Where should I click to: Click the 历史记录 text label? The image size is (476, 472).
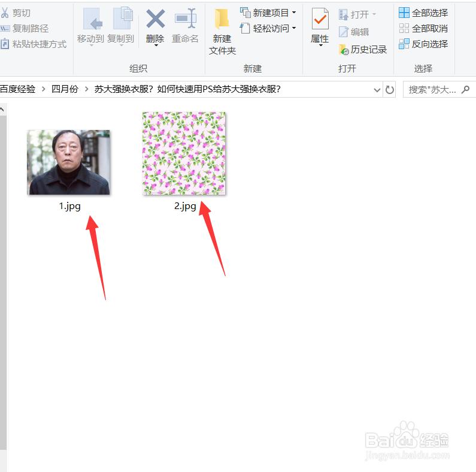pyautogui.click(x=369, y=50)
